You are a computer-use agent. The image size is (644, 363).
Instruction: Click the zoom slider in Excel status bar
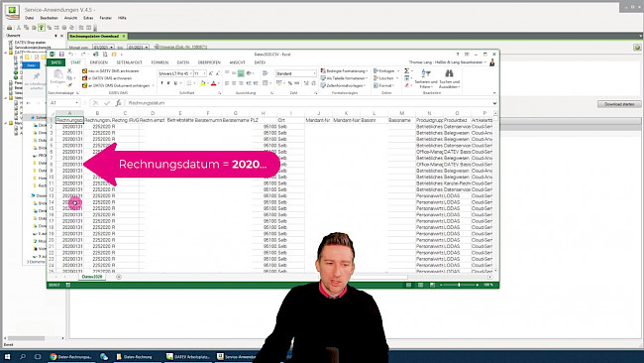click(x=459, y=285)
